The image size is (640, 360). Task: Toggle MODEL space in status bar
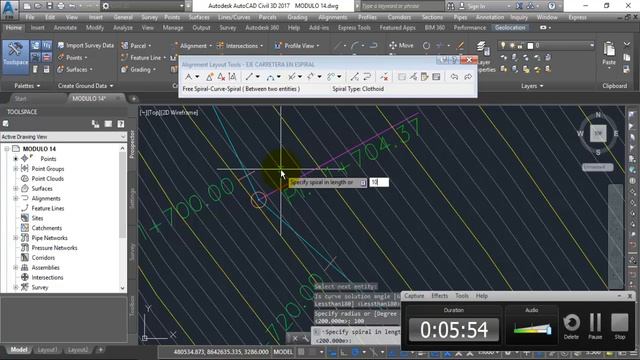click(x=282, y=351)
